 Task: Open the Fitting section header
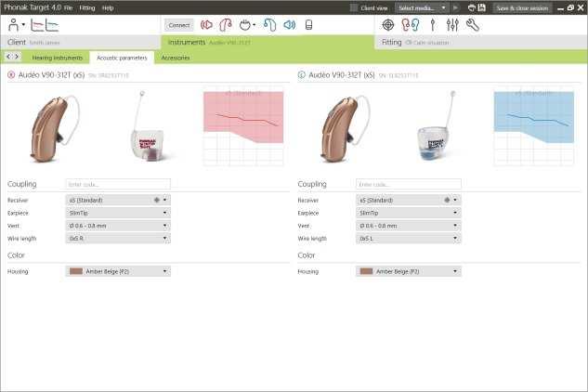pos(481,43)
